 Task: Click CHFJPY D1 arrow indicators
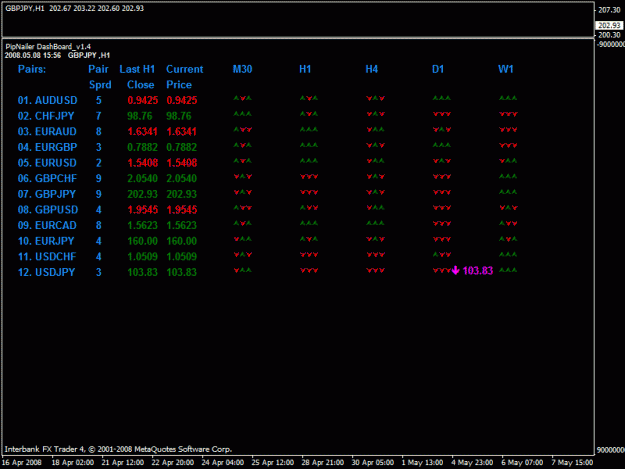click(442, 114)
